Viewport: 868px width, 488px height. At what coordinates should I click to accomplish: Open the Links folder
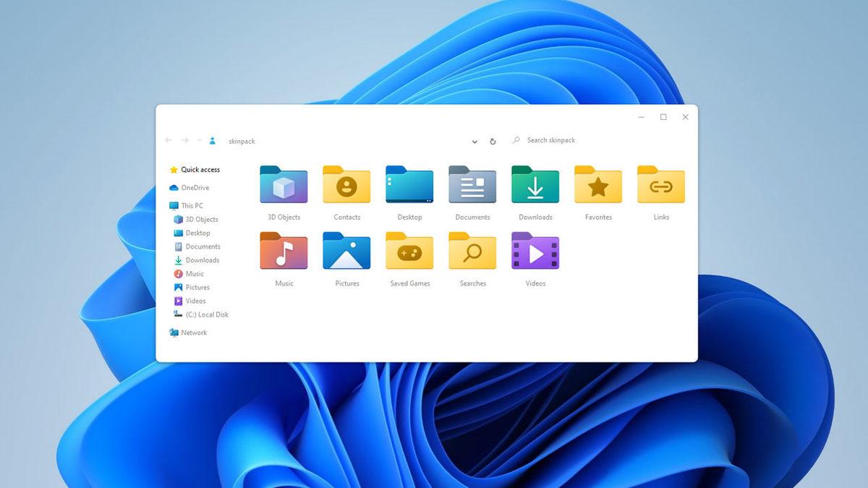click(660, 185)
